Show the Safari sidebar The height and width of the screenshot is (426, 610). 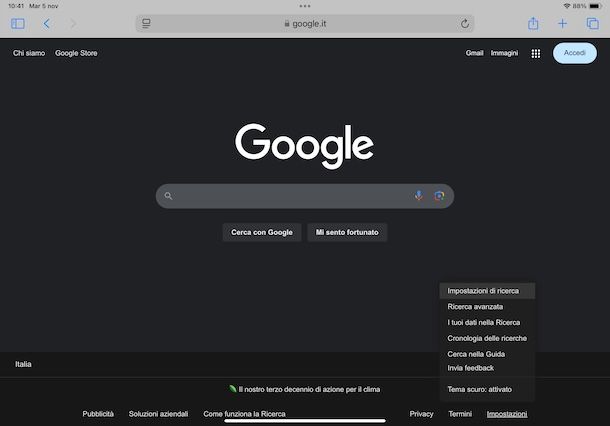18,24
